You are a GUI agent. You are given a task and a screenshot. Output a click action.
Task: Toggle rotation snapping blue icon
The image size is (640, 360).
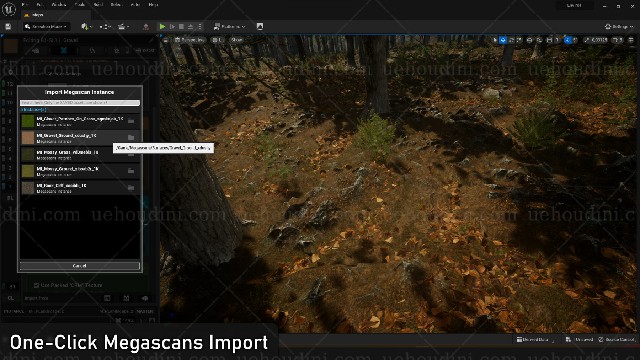567,40
